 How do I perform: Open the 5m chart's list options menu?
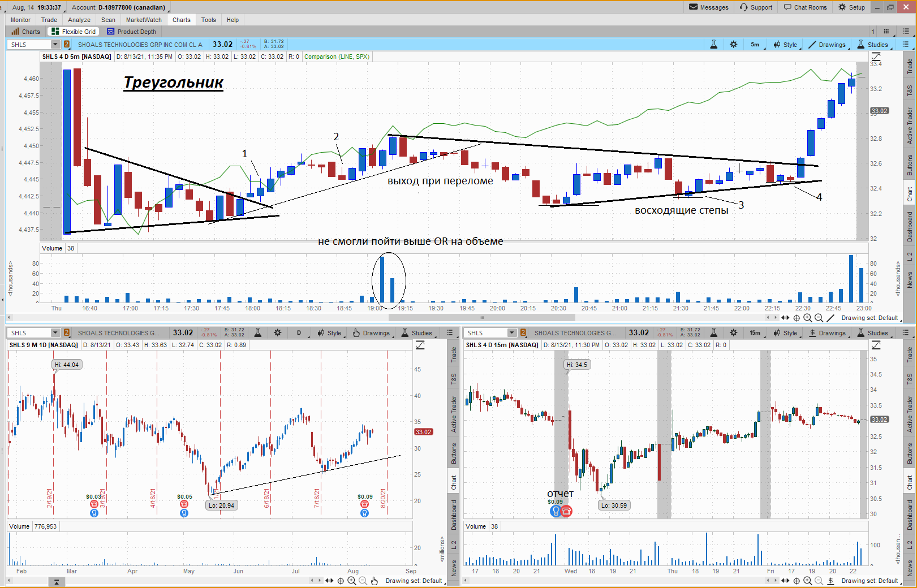pyautogui.click(x=906, y=45)
